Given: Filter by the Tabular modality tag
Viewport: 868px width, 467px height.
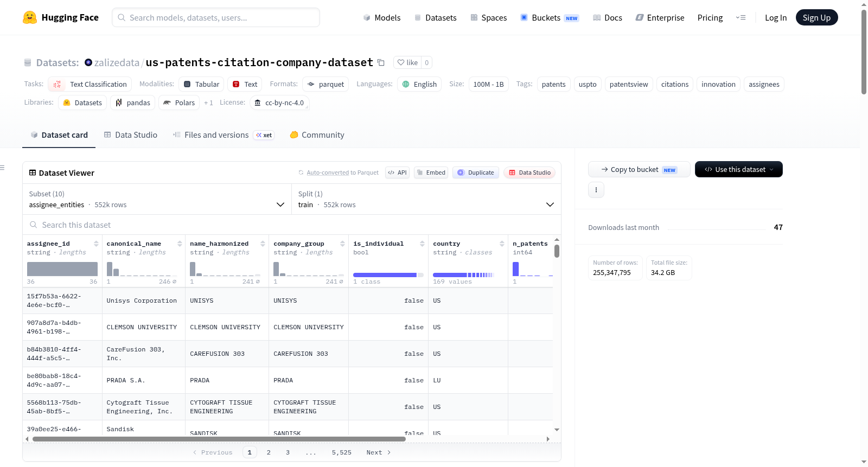Looking at the screenshot, I should pyautogui.click(x=201, y=84).
